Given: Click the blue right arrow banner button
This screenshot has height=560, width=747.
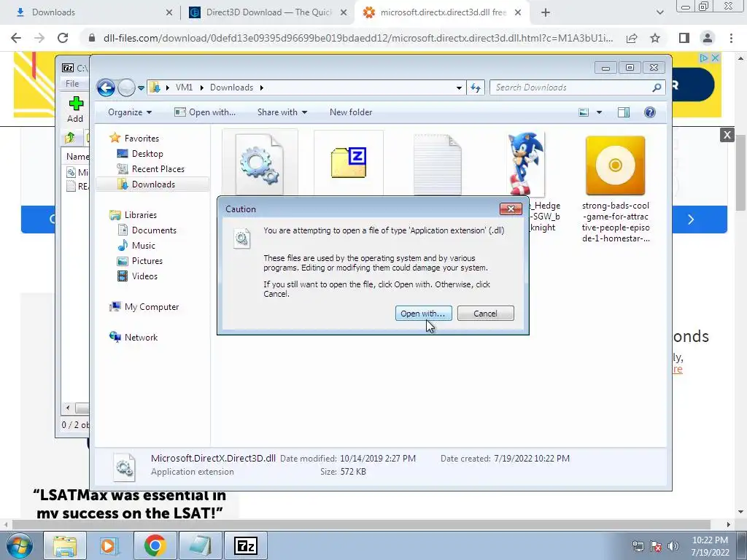Looking at the screenshot, I should pos(691,219).
